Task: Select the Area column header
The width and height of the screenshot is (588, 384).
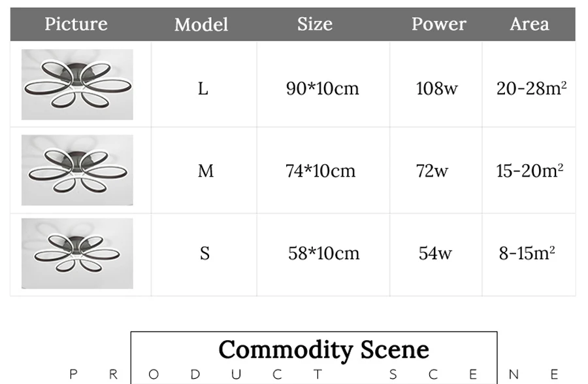Action: click(x=529, y=24)
